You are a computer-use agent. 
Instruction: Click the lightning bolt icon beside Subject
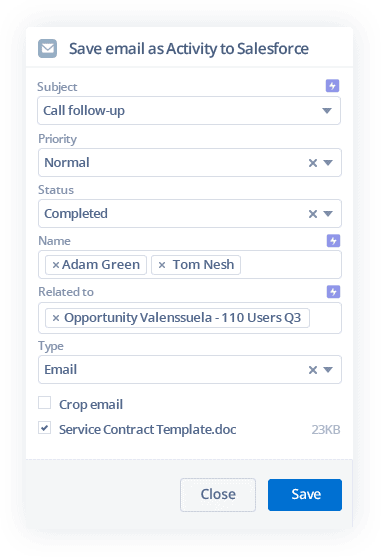click(332, 86)
